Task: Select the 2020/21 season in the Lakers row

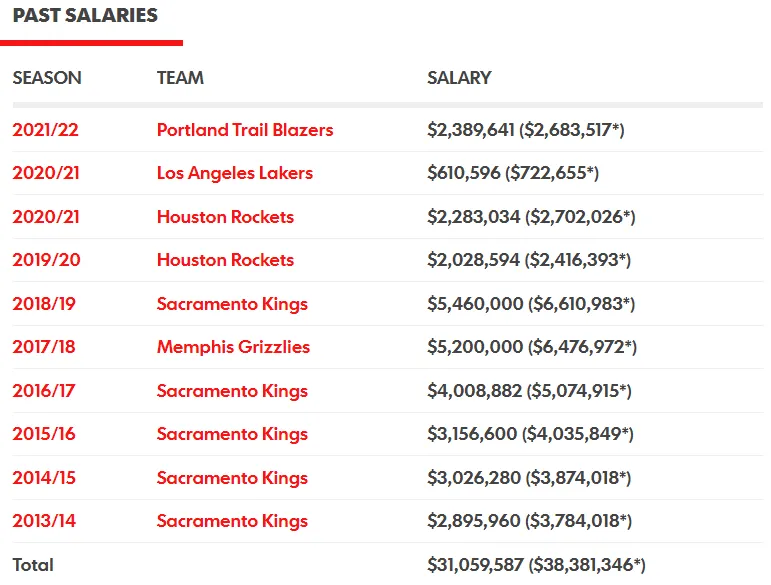Action: pyautogui.click(x=46, y=173)
